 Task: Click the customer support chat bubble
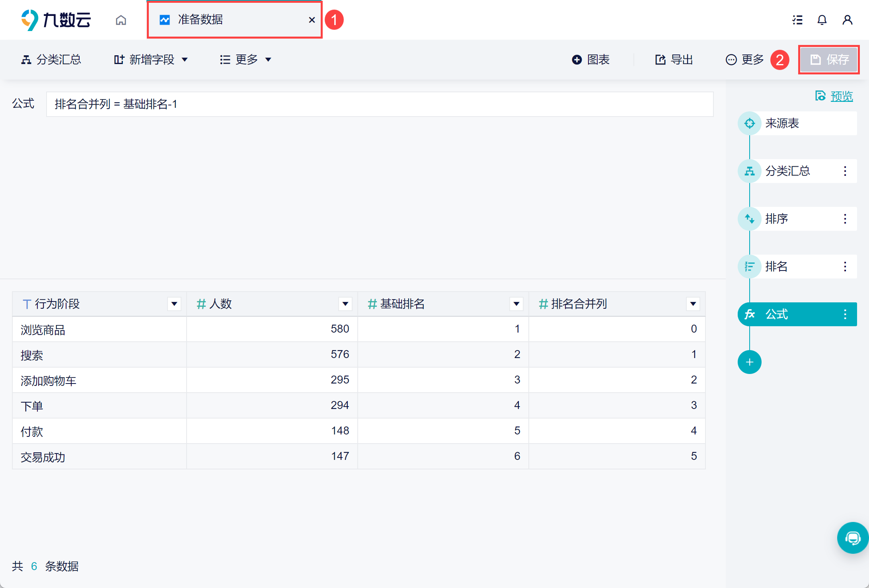852,538
